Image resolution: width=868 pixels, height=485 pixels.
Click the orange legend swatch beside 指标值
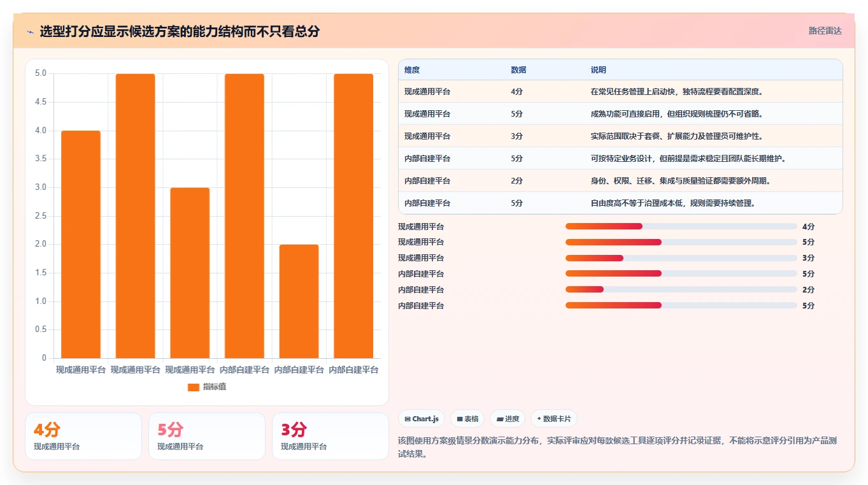[194, 387]
